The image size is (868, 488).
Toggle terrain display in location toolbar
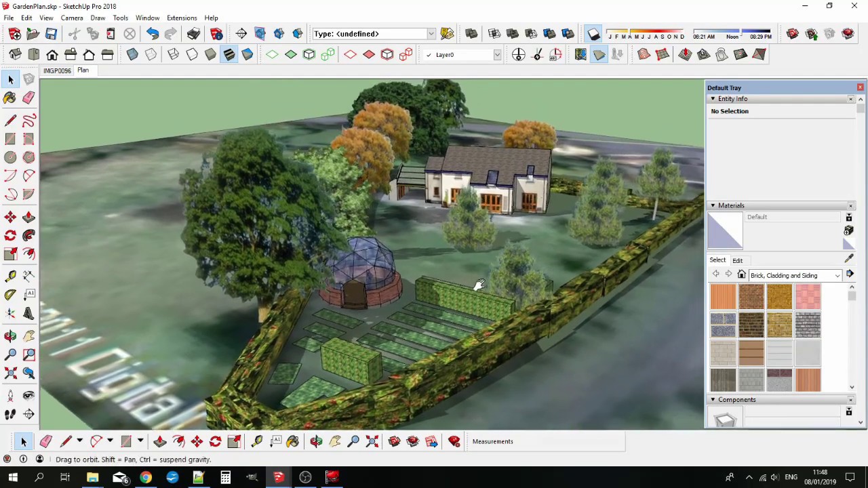coord(599,55)
